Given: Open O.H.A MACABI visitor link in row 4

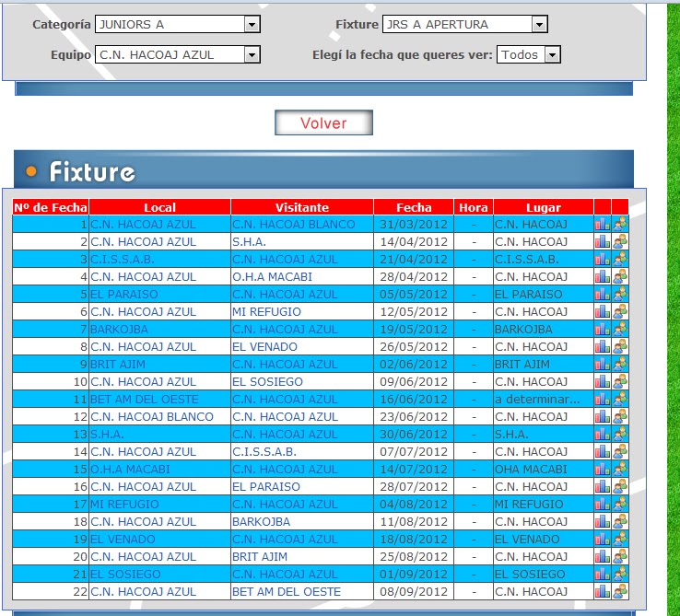Looking at the screenshot, I should pos(272,276).
